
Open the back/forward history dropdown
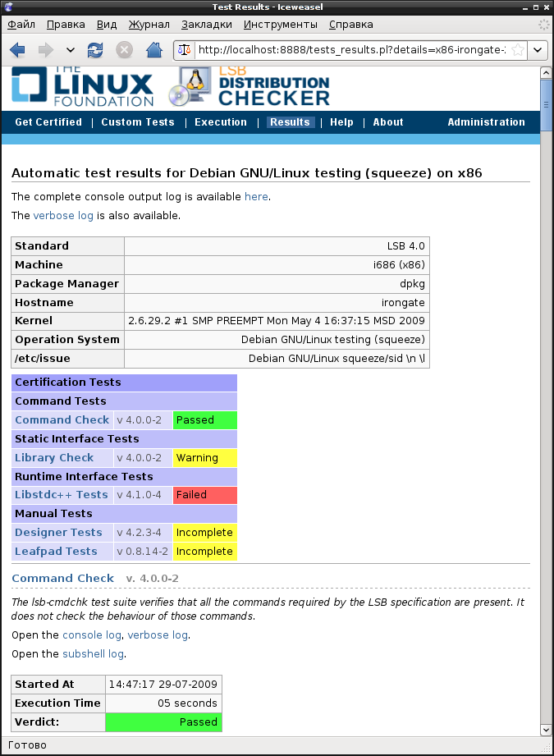(71, 49)
